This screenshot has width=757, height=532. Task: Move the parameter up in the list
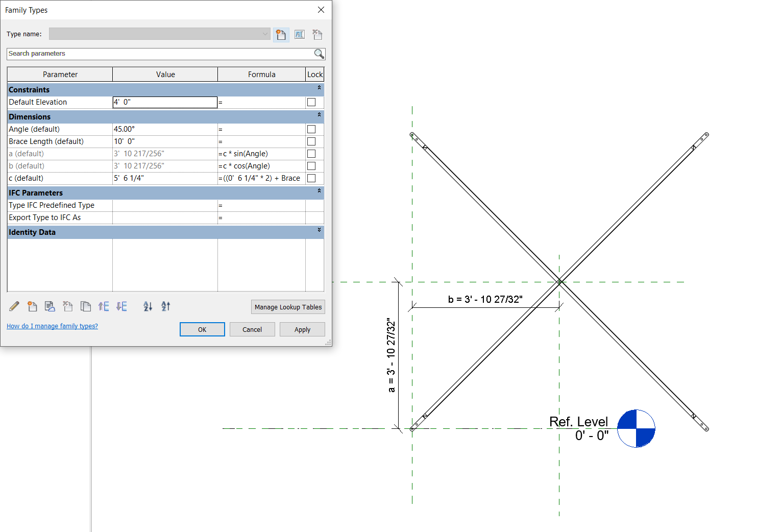click(x=104, y=306)
